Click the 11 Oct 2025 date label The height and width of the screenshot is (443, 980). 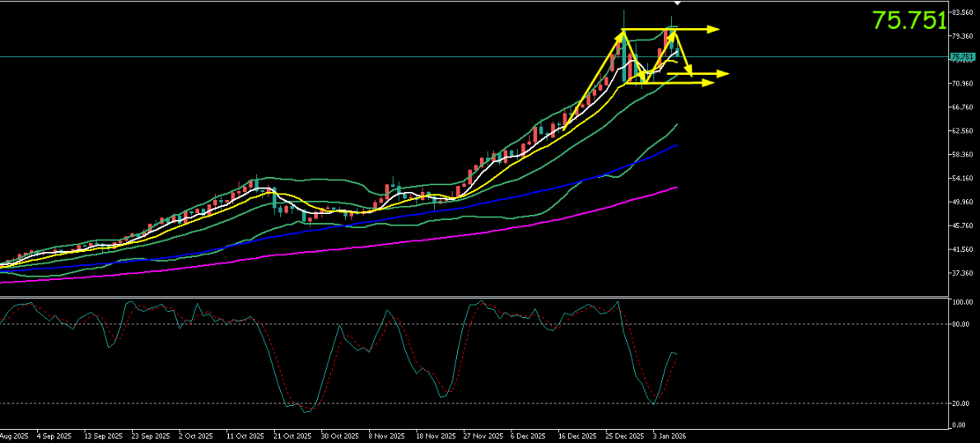click(245, 436)
